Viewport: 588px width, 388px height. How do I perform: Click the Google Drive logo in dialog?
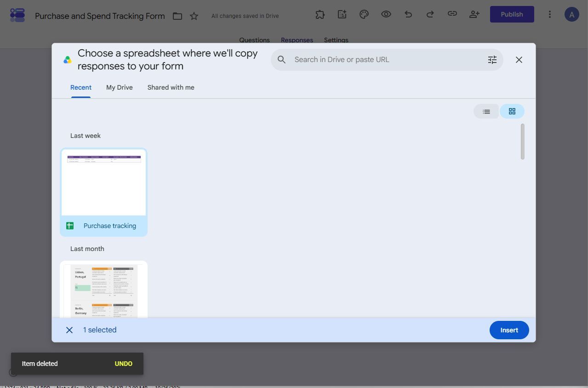pos(68,60)
